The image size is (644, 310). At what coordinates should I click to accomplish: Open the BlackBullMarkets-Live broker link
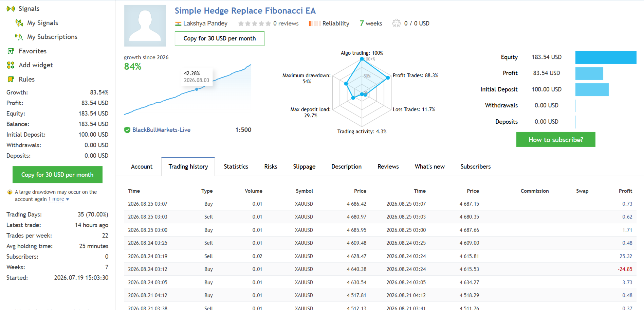162,130
